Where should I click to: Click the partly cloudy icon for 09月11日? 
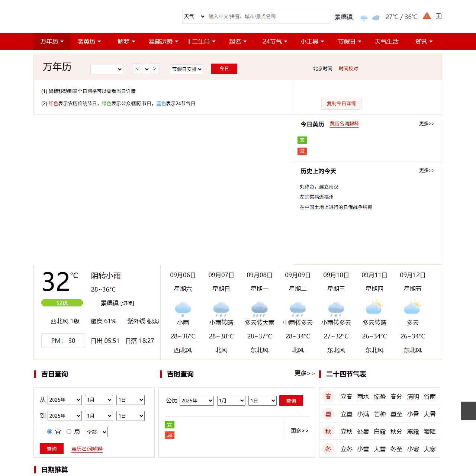374,308
